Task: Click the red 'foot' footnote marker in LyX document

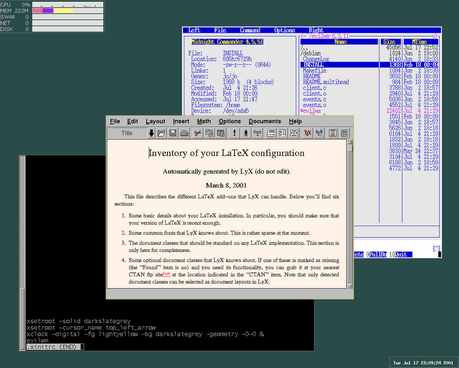Action: 166,274
